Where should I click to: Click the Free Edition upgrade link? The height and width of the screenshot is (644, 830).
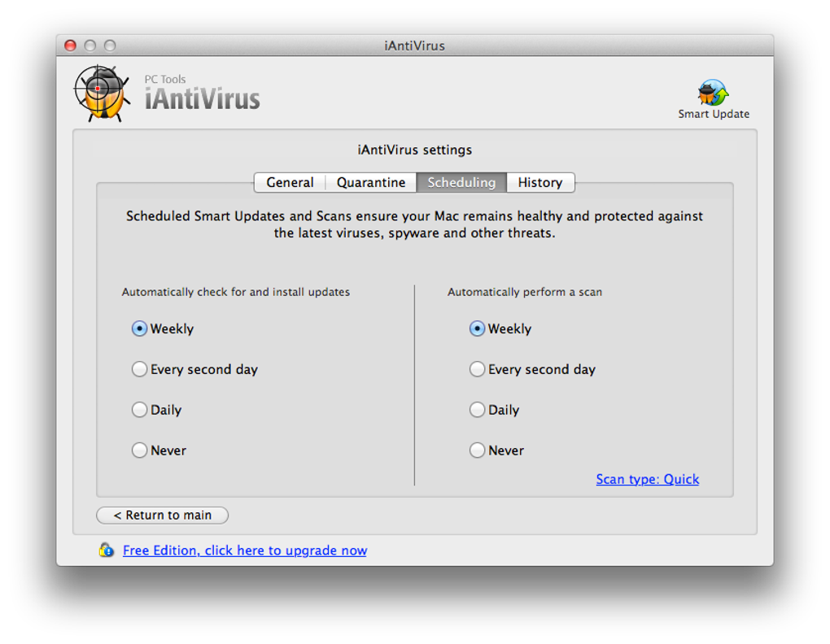pos(245,550)
